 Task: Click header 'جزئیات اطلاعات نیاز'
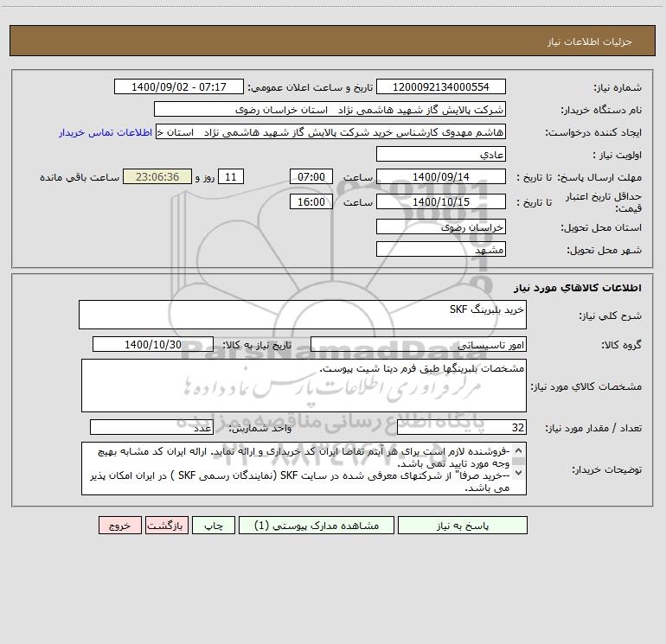pos(590,41)
